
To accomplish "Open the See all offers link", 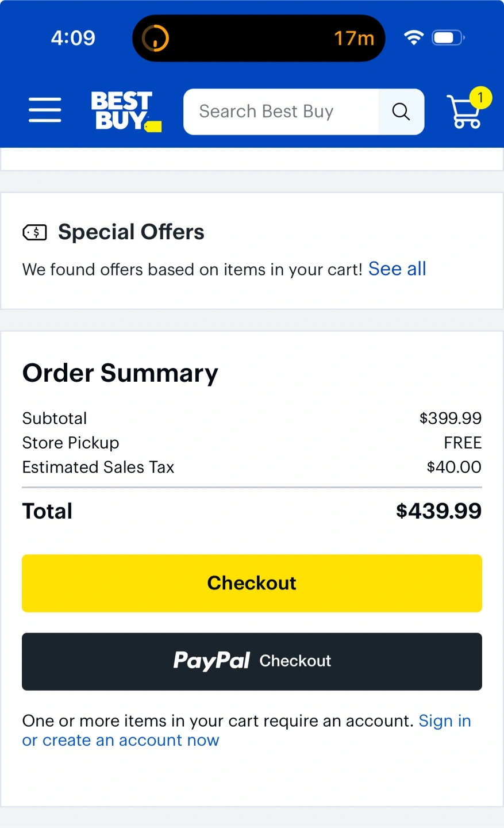I will [397, 269].
